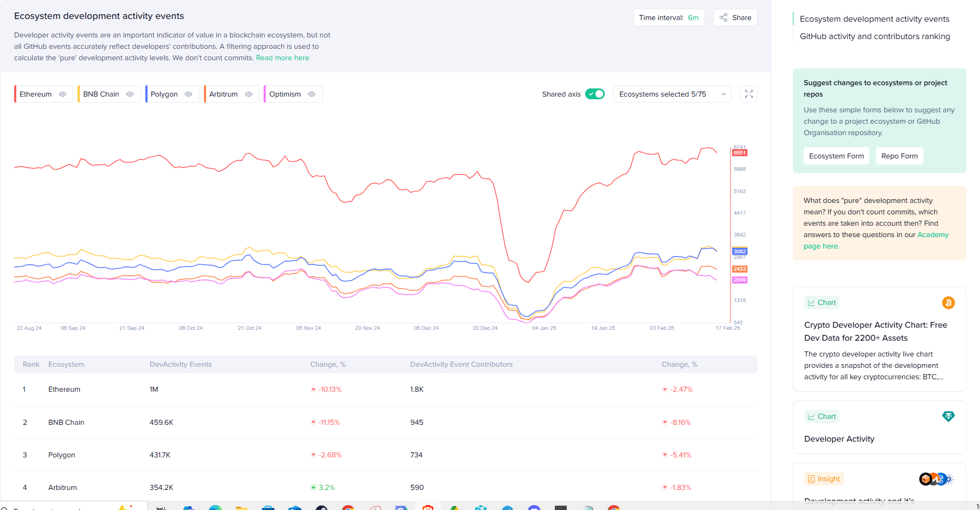
Task: Click the Optimism legend chip label
Action: coord(285,94)
